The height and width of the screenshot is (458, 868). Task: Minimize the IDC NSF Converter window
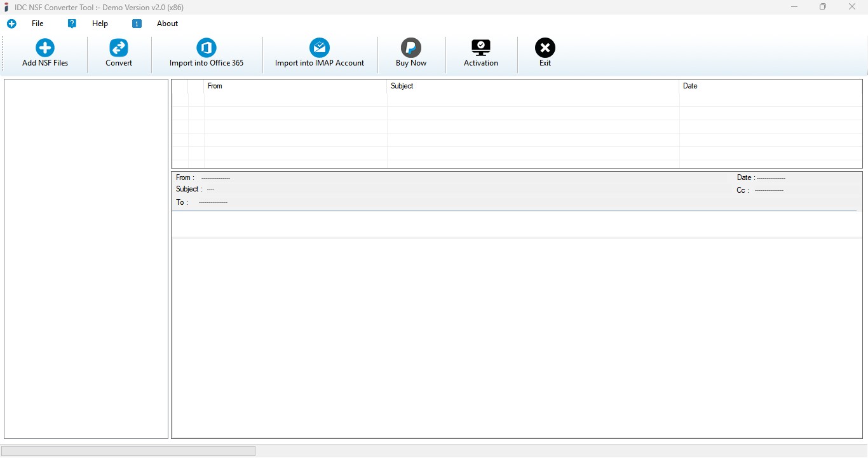(x=794, y=7)
